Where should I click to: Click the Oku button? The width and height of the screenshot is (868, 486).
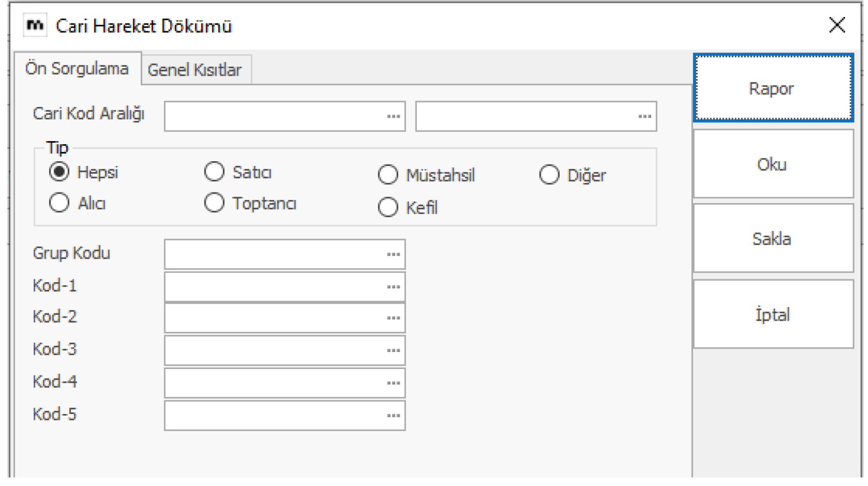click(x=773, y=164)
